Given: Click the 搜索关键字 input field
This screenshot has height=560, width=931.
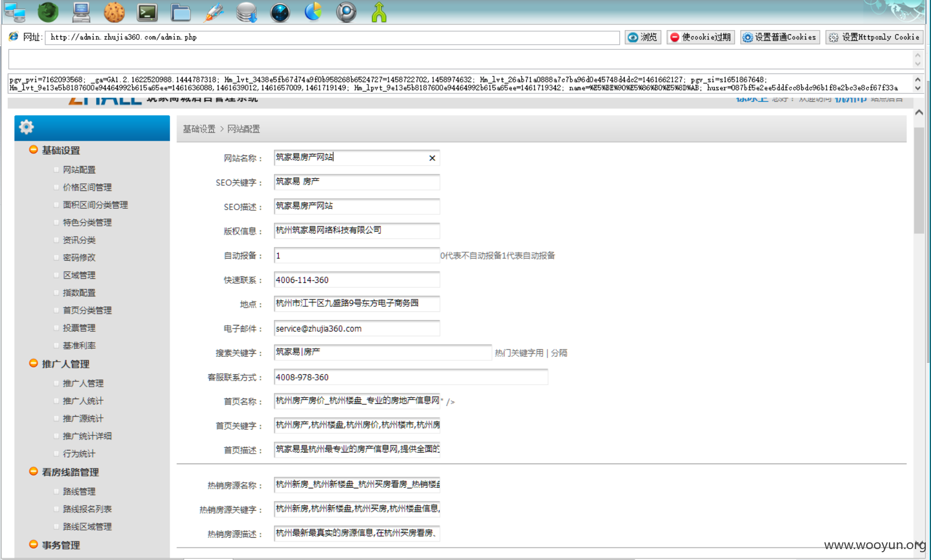Looking at the screenshot, I should coord(383,352).
